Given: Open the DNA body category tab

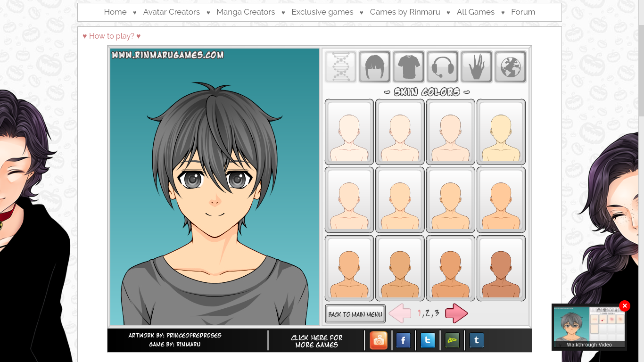Looking at the screenshot, I should (x=340, y=67).
